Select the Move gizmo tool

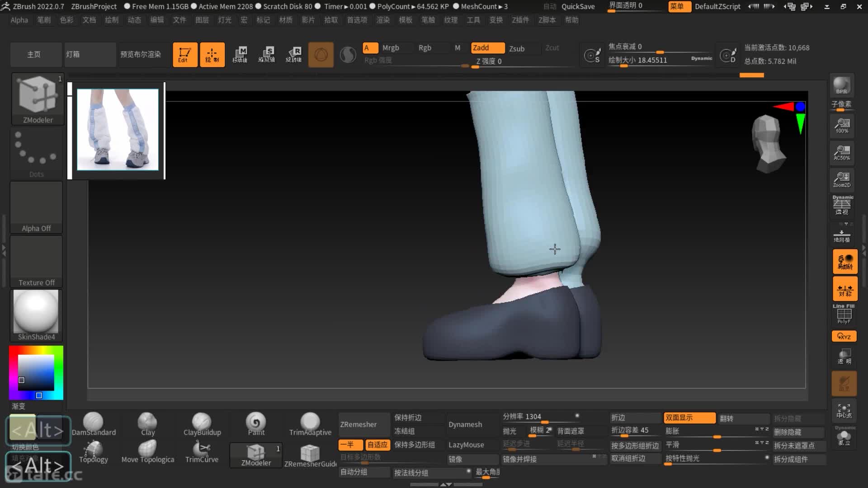click(x=240, y=55)
